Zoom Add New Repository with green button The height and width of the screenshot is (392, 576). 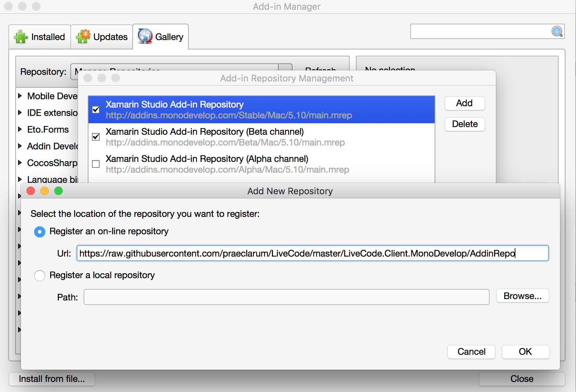coord(59,191)
